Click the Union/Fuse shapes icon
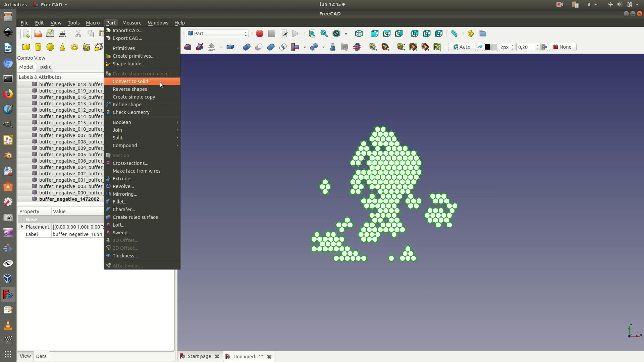The width and height of the screenshot is (644, 362). 271,47
